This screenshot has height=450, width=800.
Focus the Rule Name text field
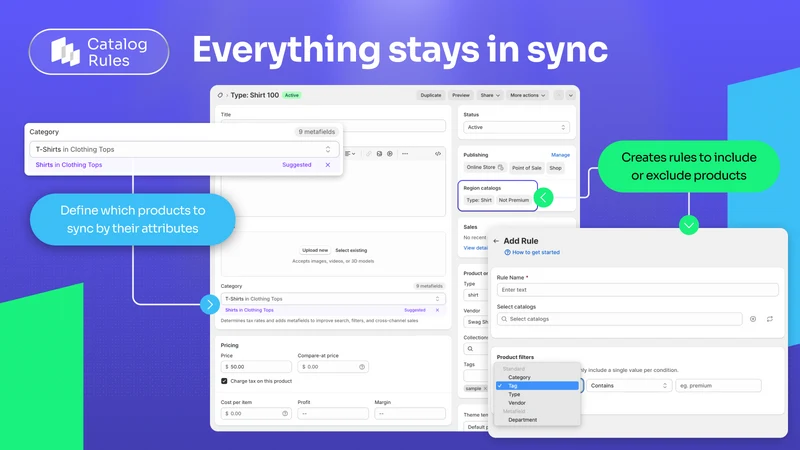[637, 290]
